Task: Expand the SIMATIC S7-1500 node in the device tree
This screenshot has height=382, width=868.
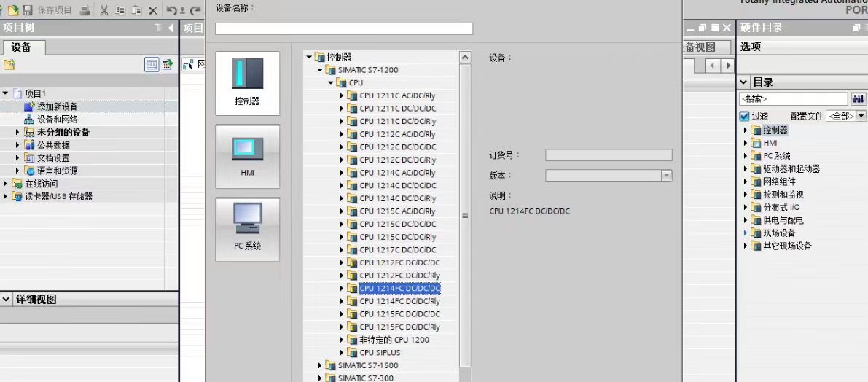Action: click(320, 365)
